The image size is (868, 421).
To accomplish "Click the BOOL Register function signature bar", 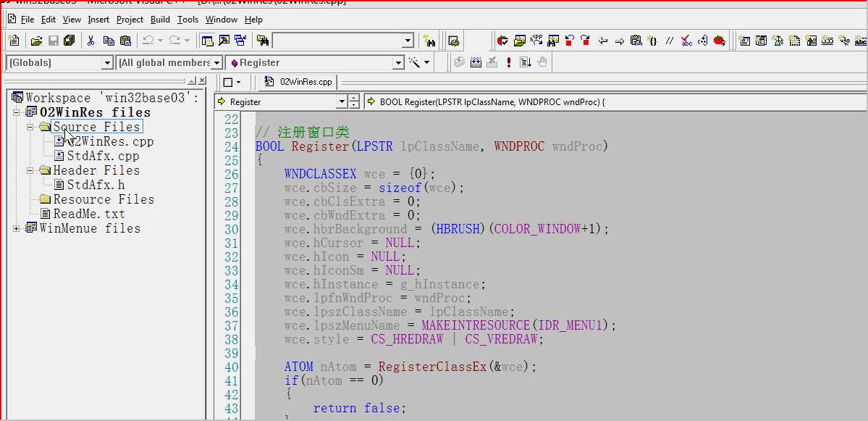I will 615,102.
